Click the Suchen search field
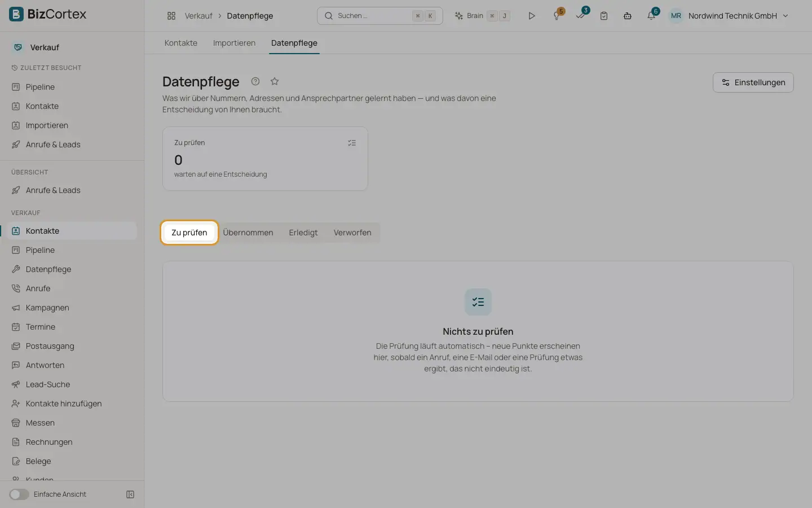The width and height of the screenshot is (812, 508). click(x=380, y=16)
